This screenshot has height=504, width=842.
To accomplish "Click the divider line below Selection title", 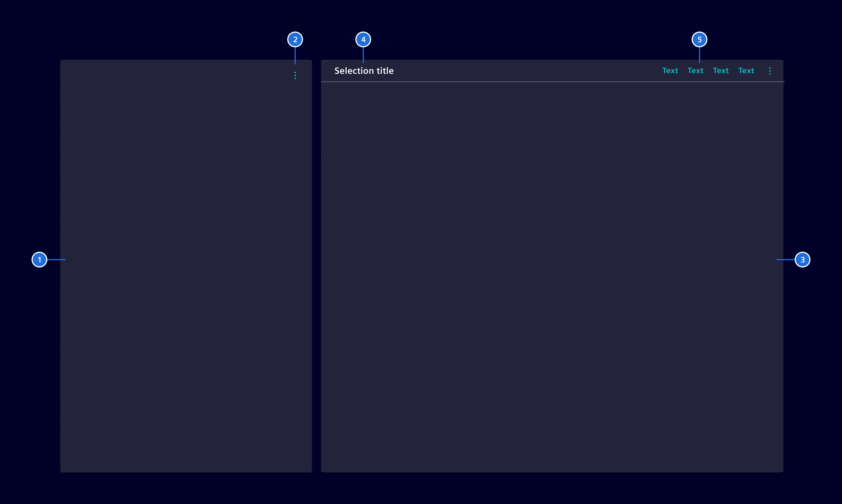I will [552, 82].
